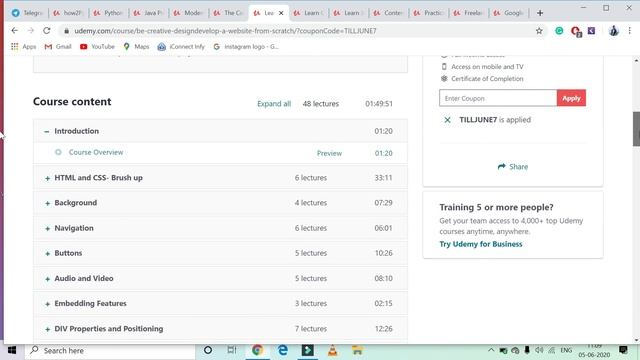Open File Explorer from the taskbar
Image resolution: width=640 pixels, height=360 pixels.
coord(358,350)
